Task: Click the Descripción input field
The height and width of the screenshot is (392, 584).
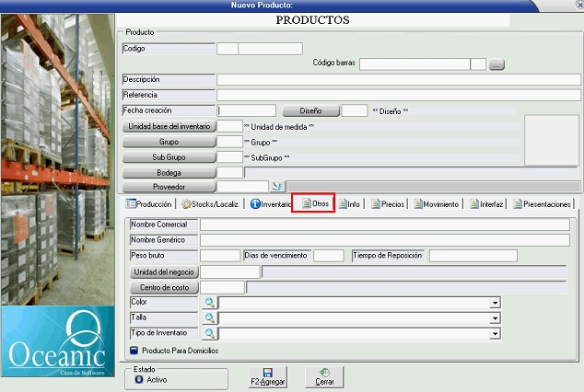Action: click(398, 80)
